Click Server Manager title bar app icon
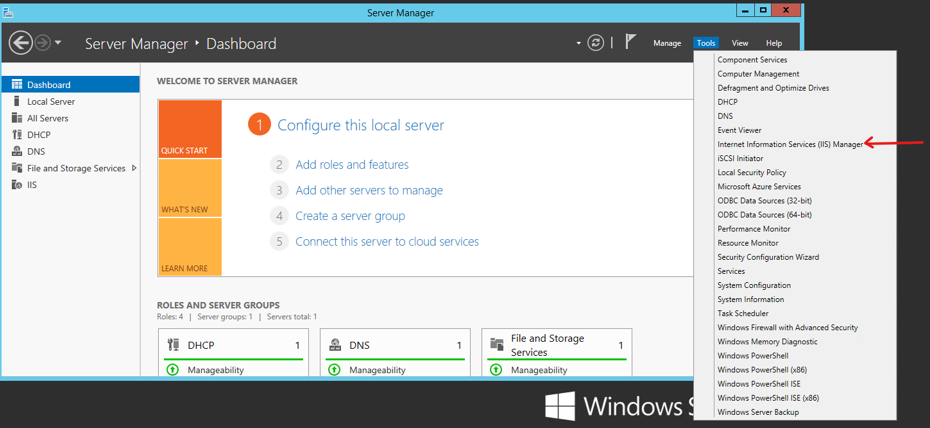The height and width of the screenshot is (428, 930). (8, 11)
